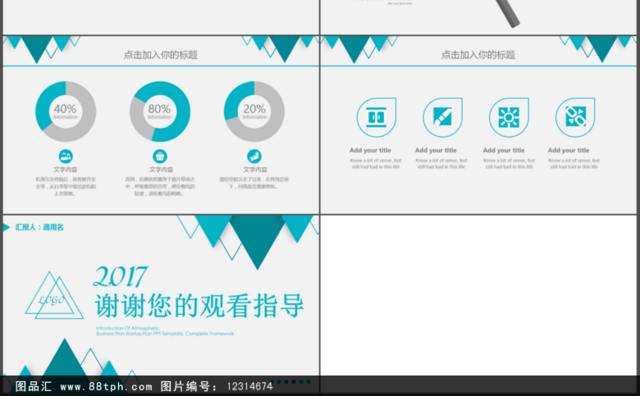Image resolution: width=640 pixels, height=396 pixels.
Task: Click the columns teardrop icon
Action: point(376,117)
